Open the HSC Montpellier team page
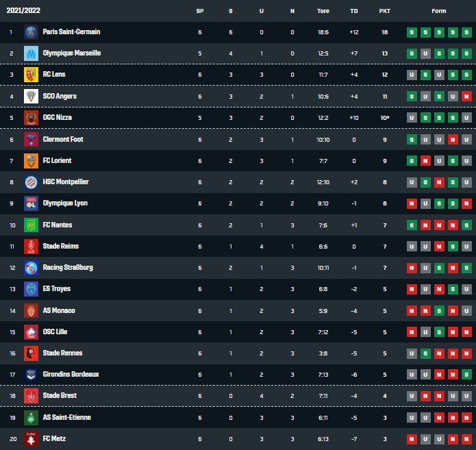476x450 pixels. pyautogui.click(x=66, y=182)
